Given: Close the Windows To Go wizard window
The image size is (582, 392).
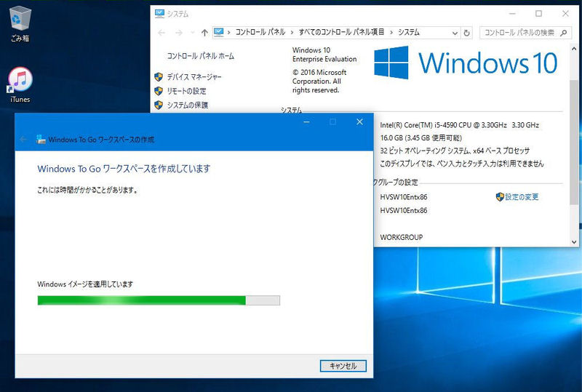Looking at the screenshot, I should click(x=359, y=121).
